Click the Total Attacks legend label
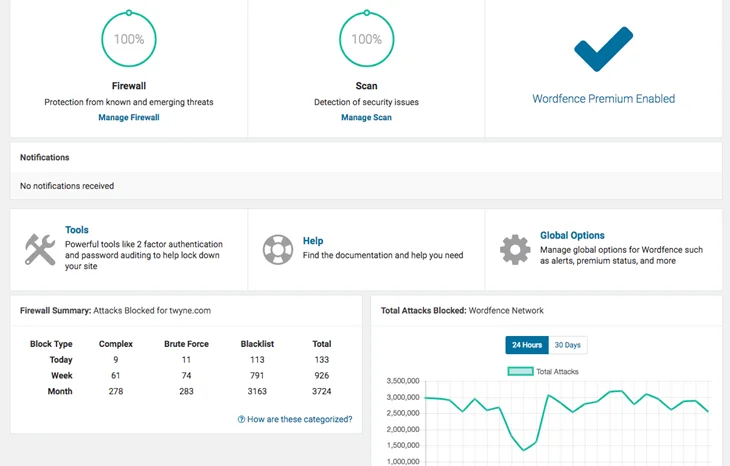This screenshot has height=466, width=730. click(x=557, y=371)
